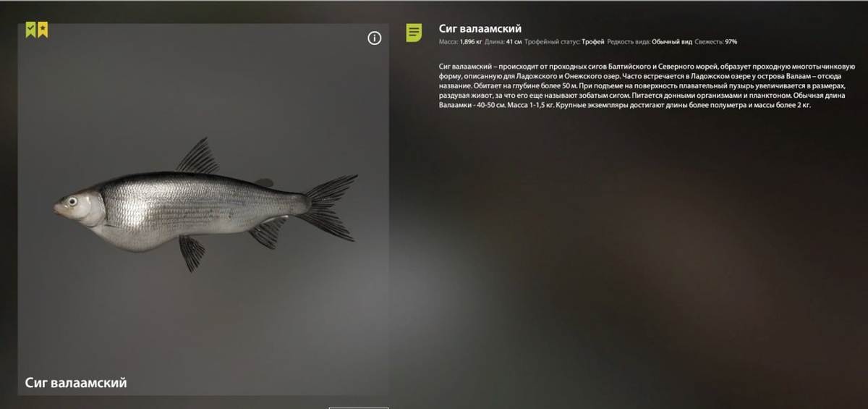Click the Сиг валаамский heading title
Image resolution: width=868 pixels, height=409 pixels.
[480, 29]
